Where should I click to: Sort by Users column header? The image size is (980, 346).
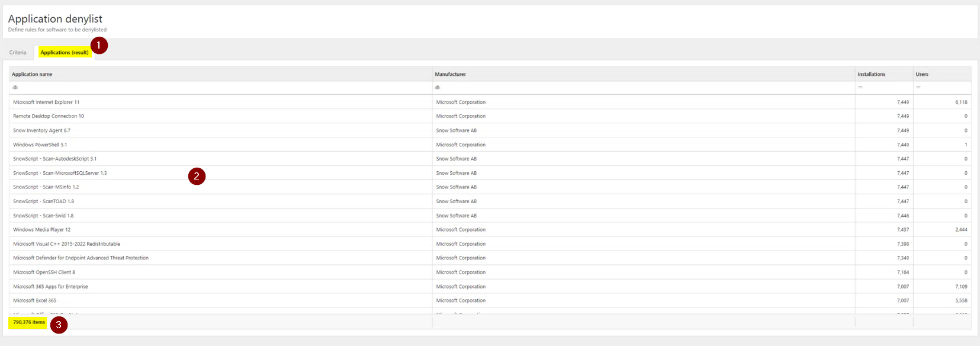[x=942, y=74]
